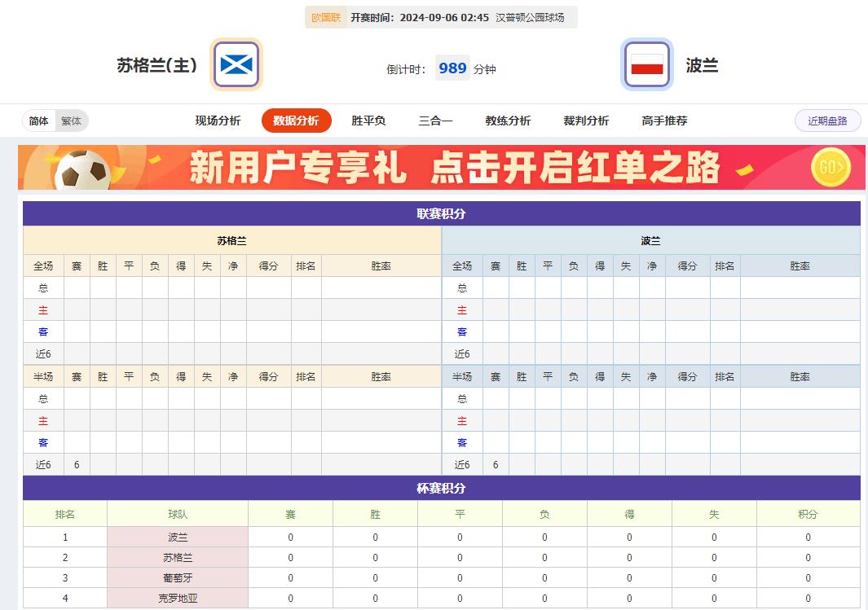
Task: Click the Poland flag icon
Action: click(648, 65)
